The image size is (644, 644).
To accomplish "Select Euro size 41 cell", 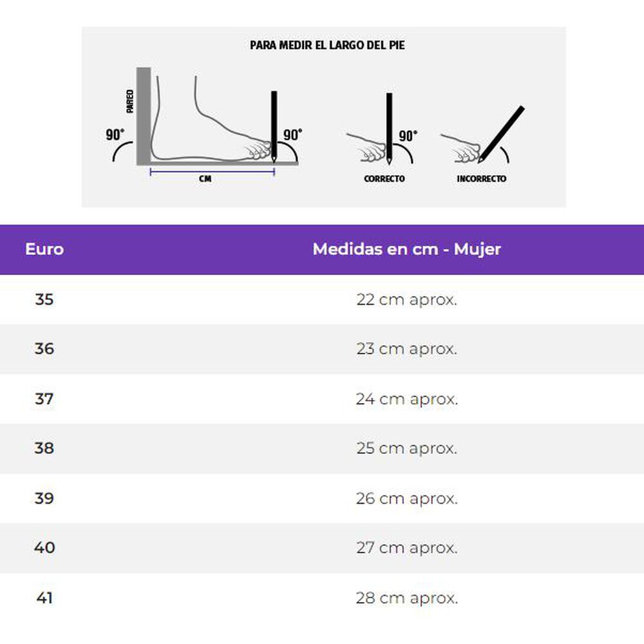I will 44,598.
